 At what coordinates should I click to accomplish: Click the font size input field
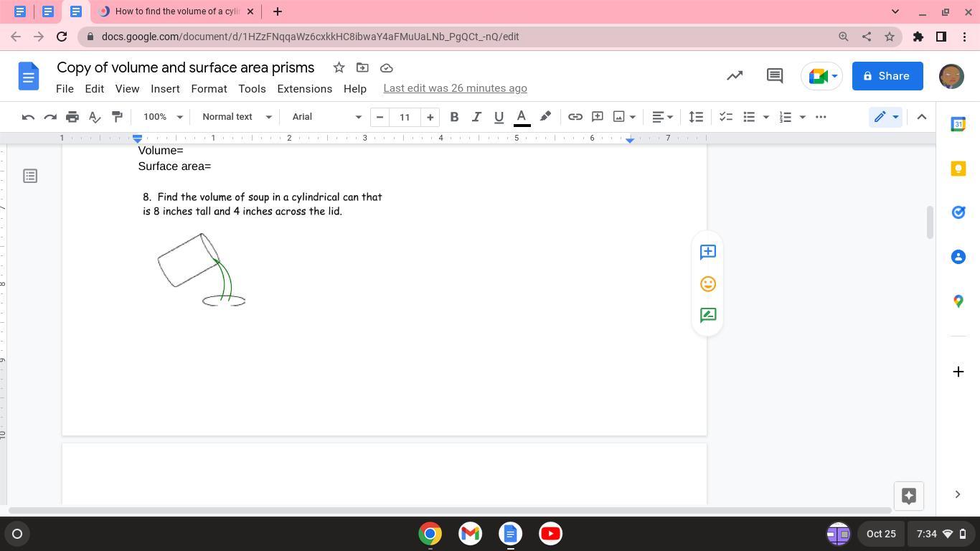click(x=405, y=117)
